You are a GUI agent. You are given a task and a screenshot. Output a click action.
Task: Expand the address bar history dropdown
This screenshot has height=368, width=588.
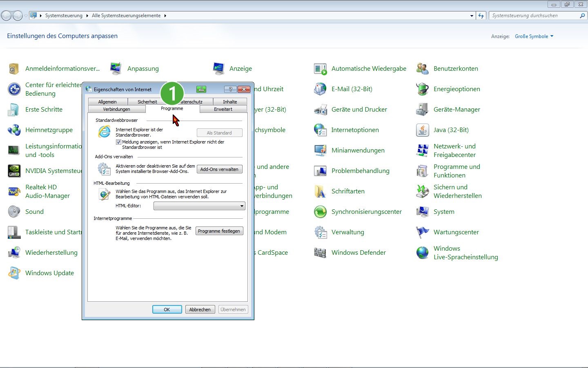click(x=472, y=16)
